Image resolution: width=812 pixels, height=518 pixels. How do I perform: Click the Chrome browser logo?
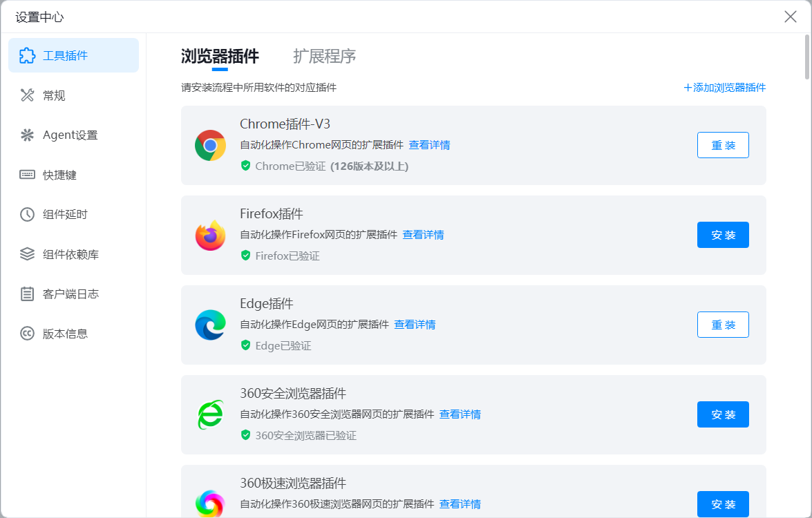coord(210,146)
